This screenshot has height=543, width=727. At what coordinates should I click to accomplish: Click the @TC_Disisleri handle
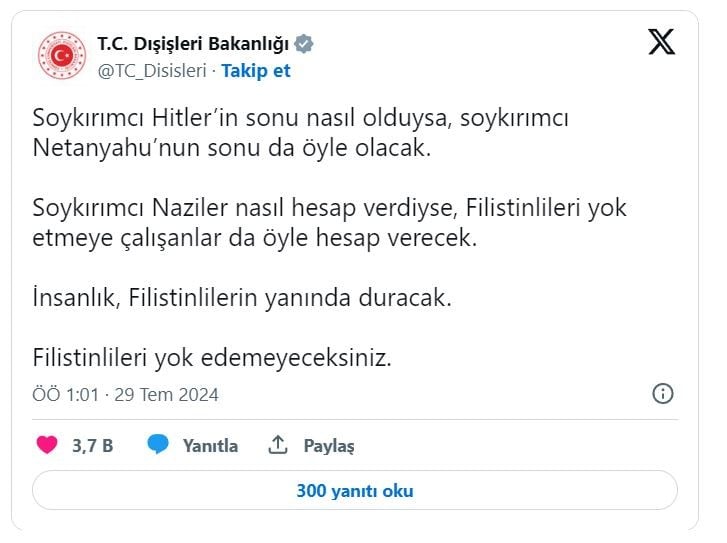(x=151, y=70)
